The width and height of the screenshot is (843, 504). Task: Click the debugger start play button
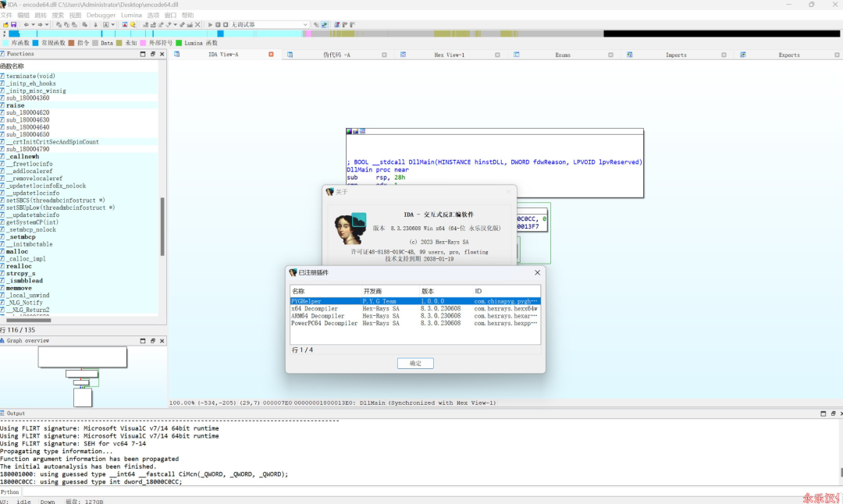(210, 25)
